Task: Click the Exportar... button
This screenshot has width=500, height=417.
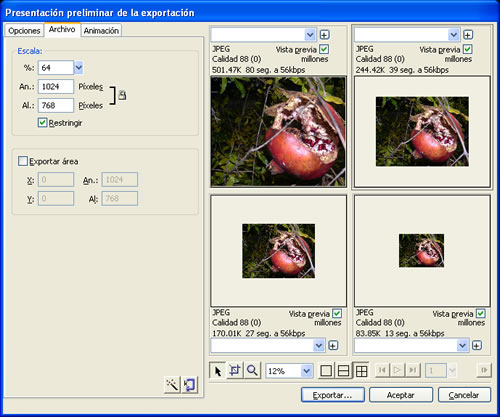Action: coord(333,395)
